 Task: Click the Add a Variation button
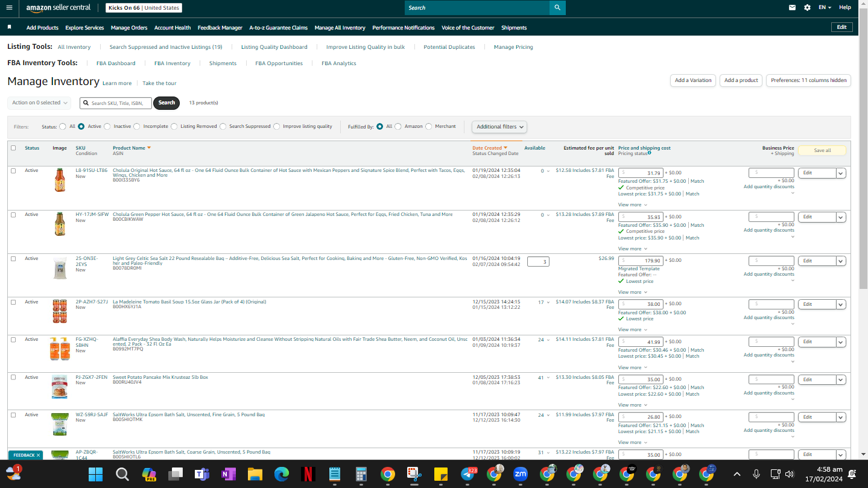pyautogui.click(x=693, y=80)
